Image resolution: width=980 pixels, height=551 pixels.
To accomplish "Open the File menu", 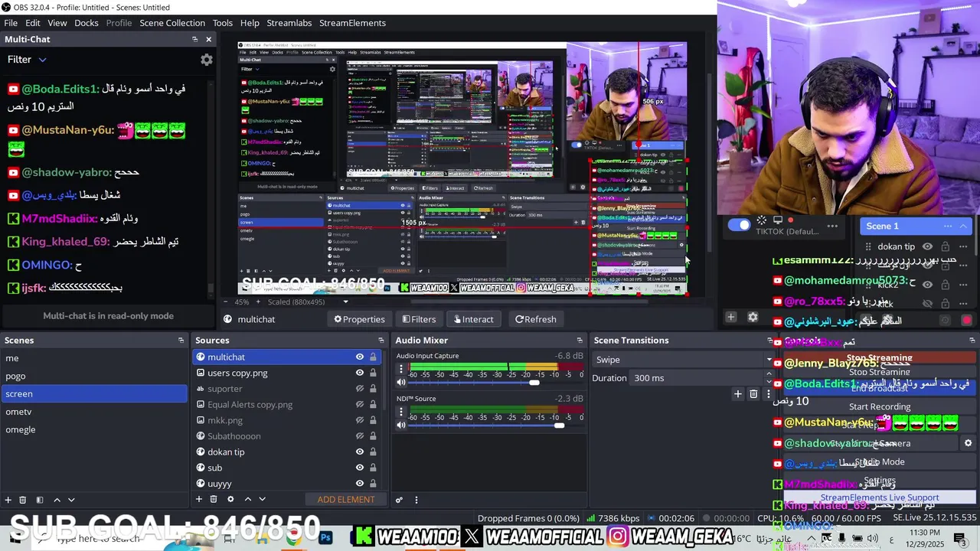I will [x=11, y=23].
